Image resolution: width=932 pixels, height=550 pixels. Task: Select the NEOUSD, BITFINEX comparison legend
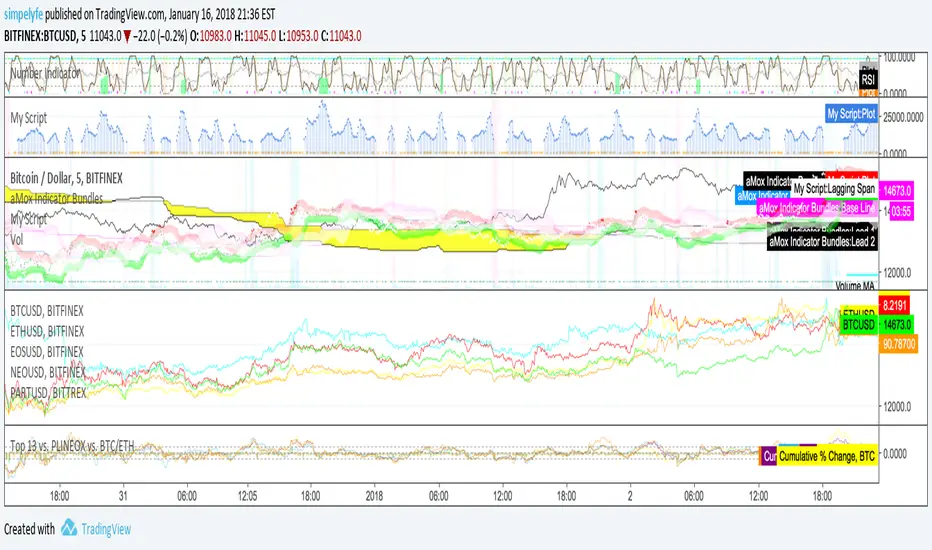pyautogui.click(x=48, y=372)
